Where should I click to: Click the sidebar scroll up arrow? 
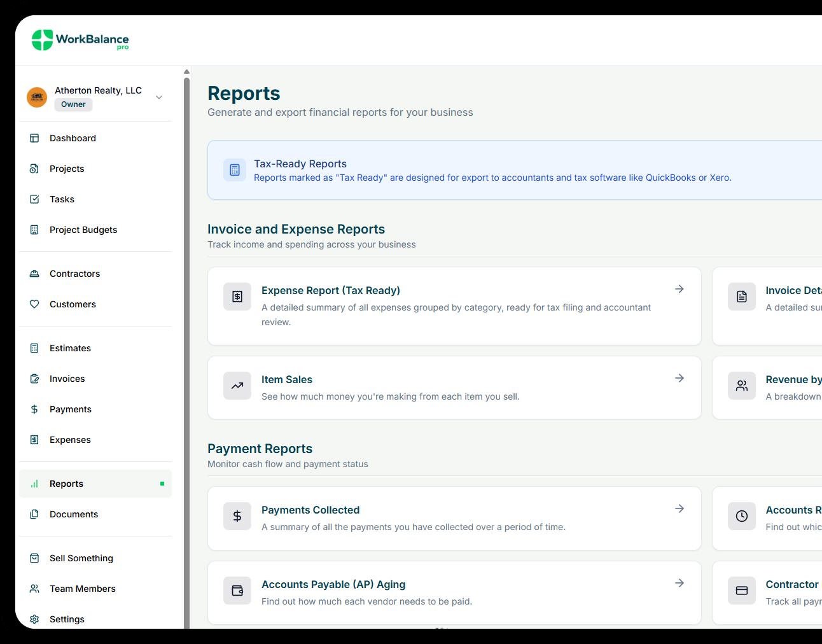[x=186, y=71]
